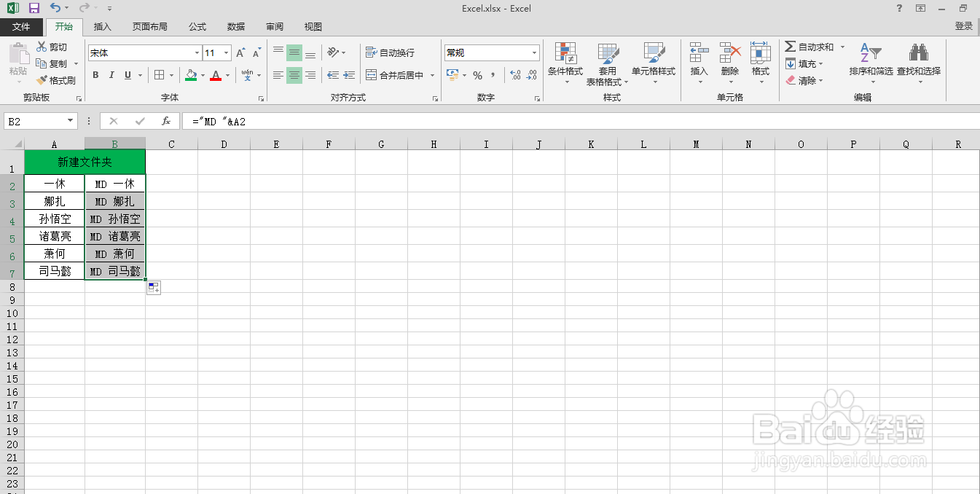Increase decimal places
Screen dimensions: 980x494
pos(516,75)
